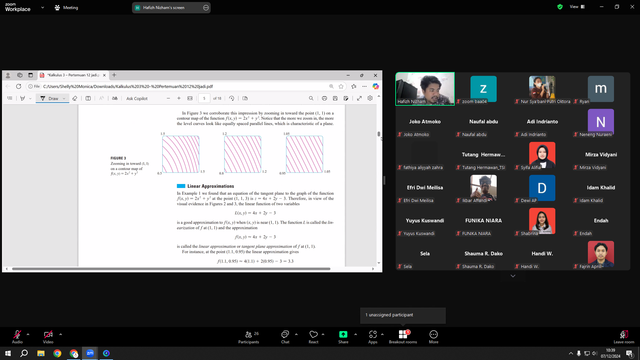The image size is (640, 360).
Task: Open the Meeting tab in Zoom Workplace
Action: [66, 7]
